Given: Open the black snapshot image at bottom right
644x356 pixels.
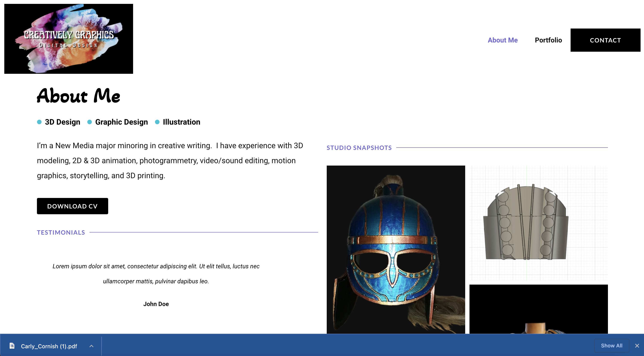Looking at the screenshot, I should click(538, 309).
